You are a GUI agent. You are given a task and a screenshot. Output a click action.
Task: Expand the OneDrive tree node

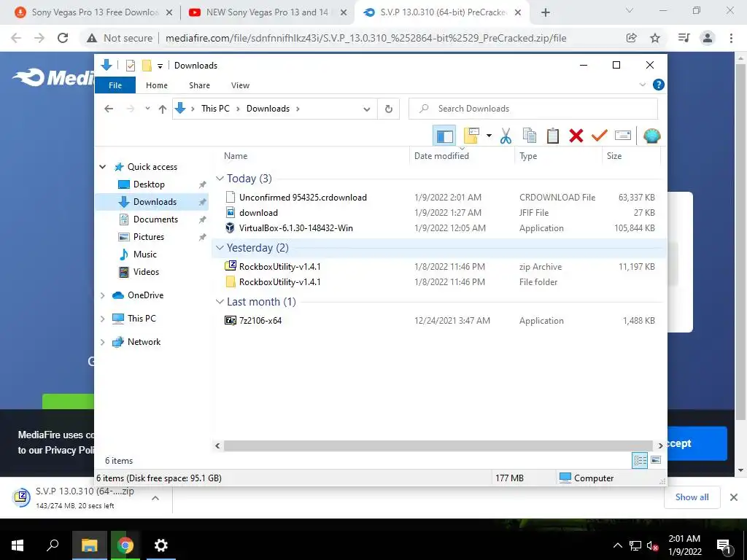(102, 295)
